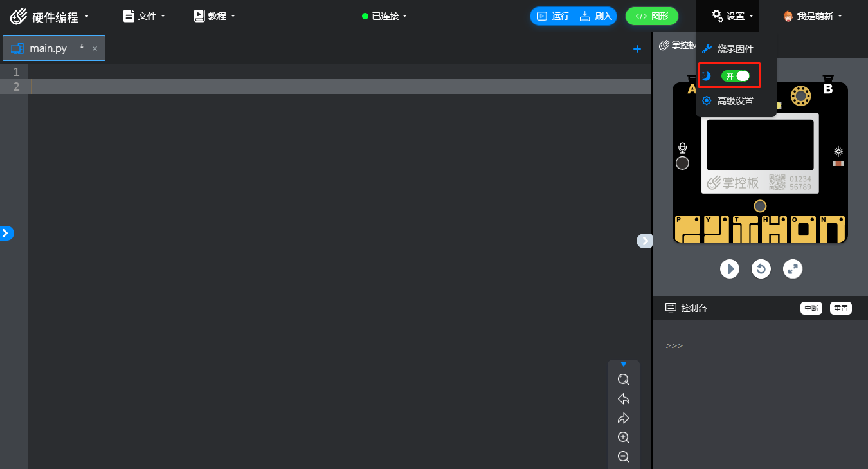Click the light sensor icon on board
The image size is (868, 469).
coord(838,152)
